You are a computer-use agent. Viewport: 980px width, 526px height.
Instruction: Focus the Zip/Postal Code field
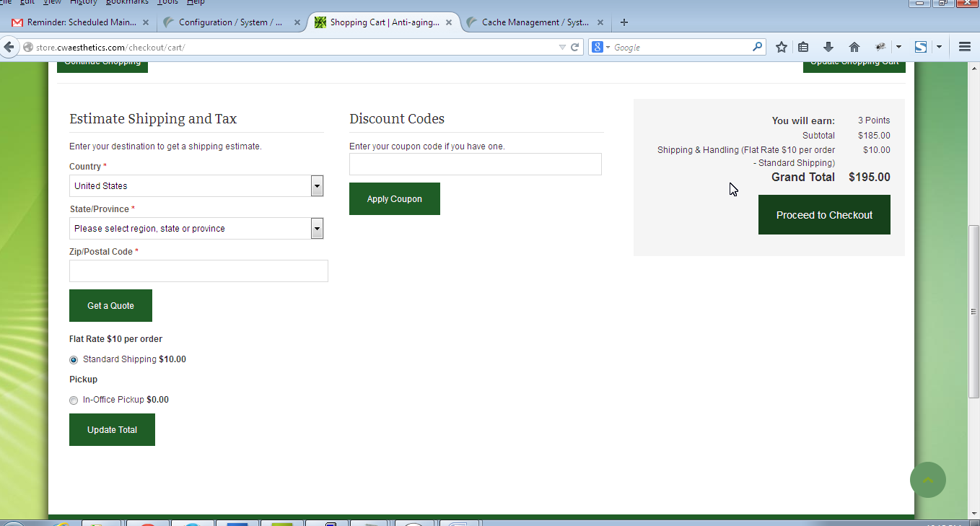point(198,271)
